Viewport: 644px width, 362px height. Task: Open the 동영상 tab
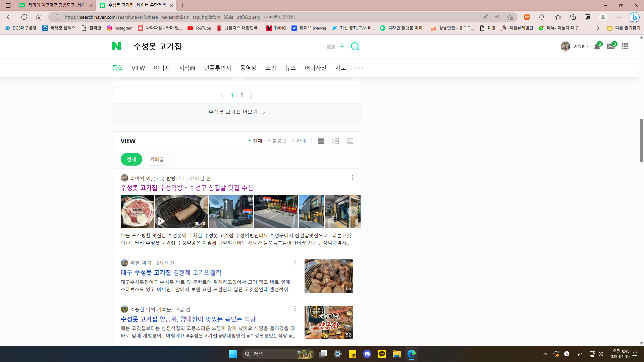point(248,68)
